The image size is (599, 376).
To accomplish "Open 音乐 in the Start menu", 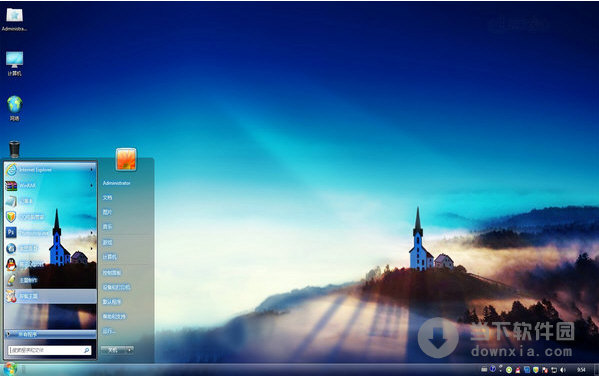I will pyautogui.click(x=107, y=227).
